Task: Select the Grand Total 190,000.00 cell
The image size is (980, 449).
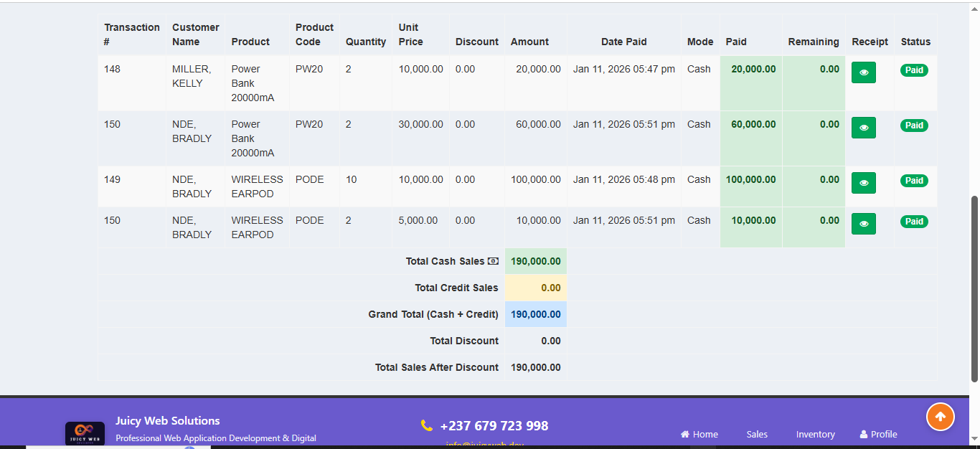Action: [535, 314]
